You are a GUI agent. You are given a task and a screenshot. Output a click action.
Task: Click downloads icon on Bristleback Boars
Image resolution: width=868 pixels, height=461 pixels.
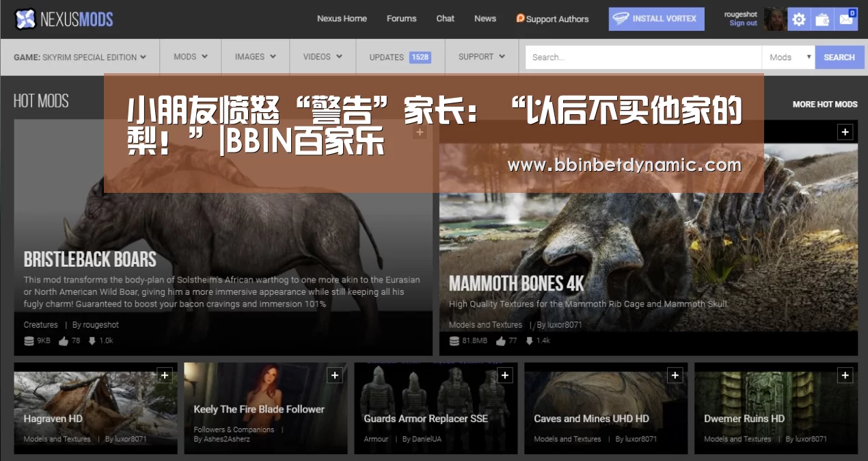(x=92, y=341)
